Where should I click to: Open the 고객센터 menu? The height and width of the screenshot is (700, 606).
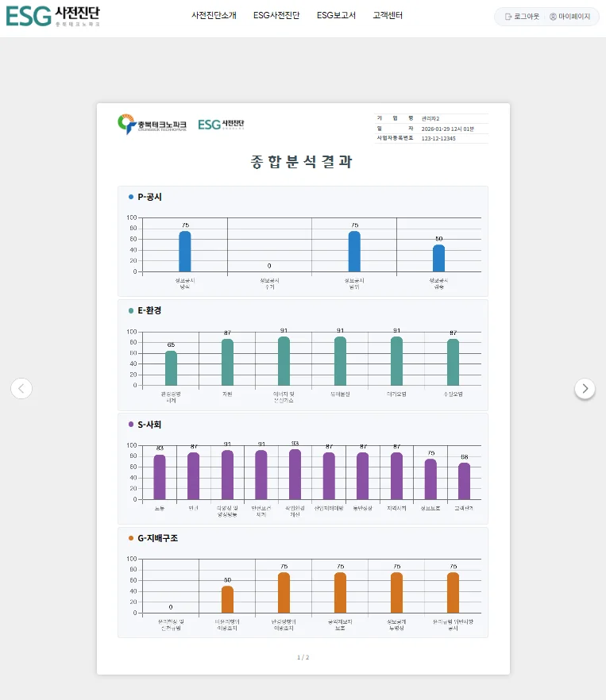388,16
